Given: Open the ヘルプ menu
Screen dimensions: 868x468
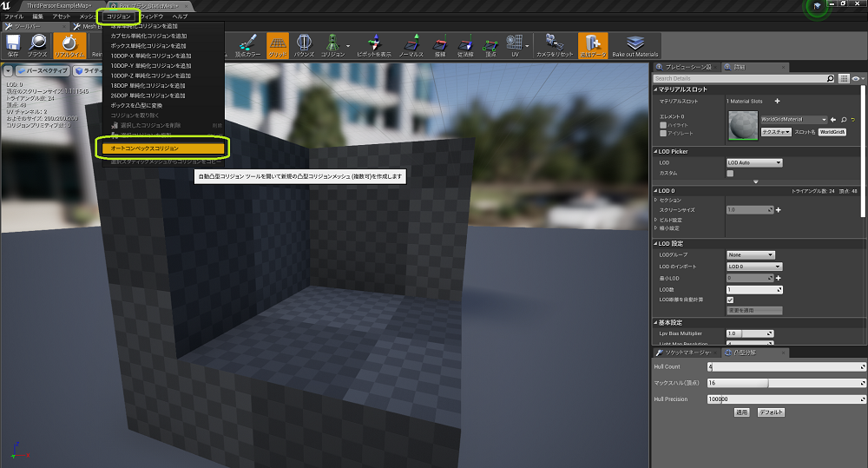Looking at the screenshot, I should [x=180, y=16].
